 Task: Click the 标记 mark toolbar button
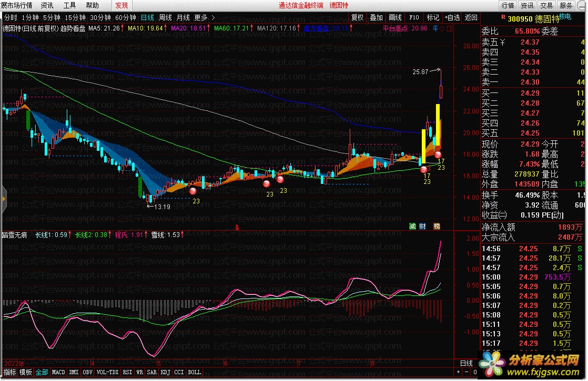[433, 18]
